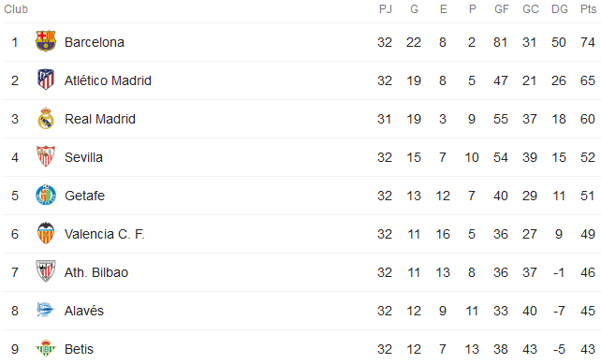
Task: Click the Club column header
Action: 16,9
